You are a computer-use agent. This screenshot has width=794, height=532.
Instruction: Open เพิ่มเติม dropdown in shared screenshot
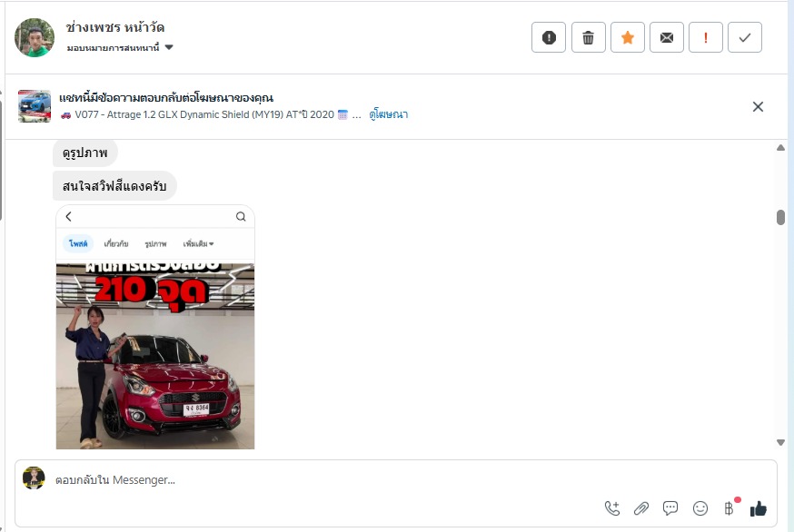click(198, 244)
